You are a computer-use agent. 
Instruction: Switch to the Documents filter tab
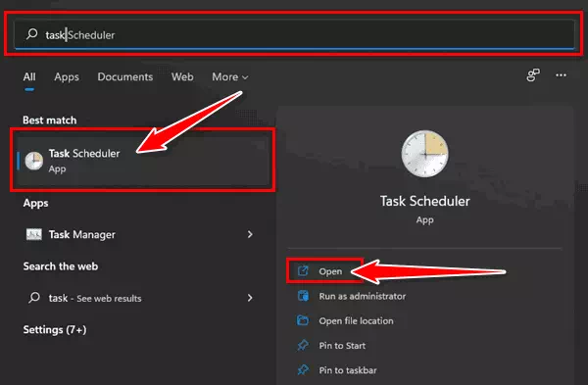(125, 76)
